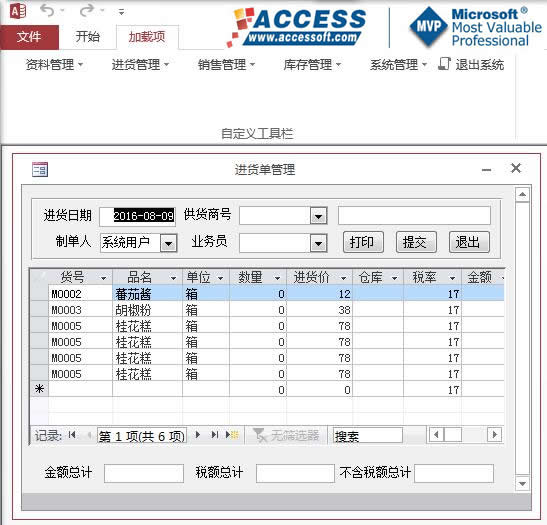The width and height of the screenshot is (547, 525).
Task: Switch to the 开始 ribbon tab
Action: pyautogui.click(x=88, y=36)
